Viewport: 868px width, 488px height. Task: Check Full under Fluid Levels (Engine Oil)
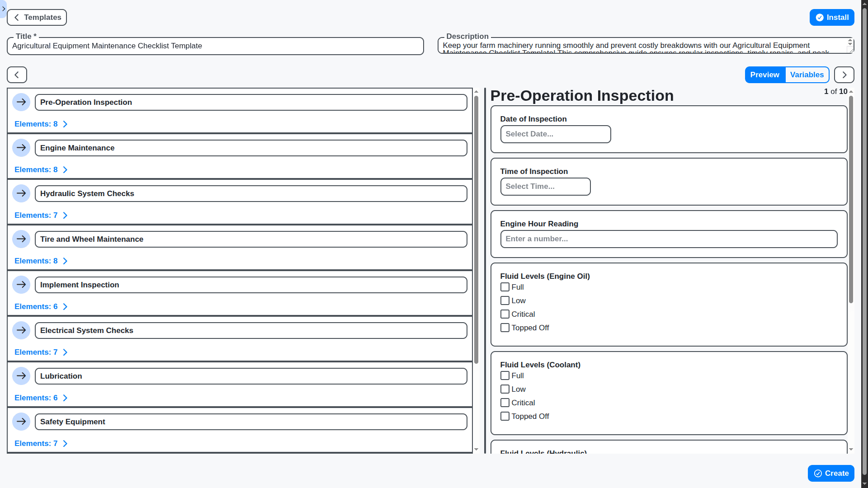coord(505,287)
